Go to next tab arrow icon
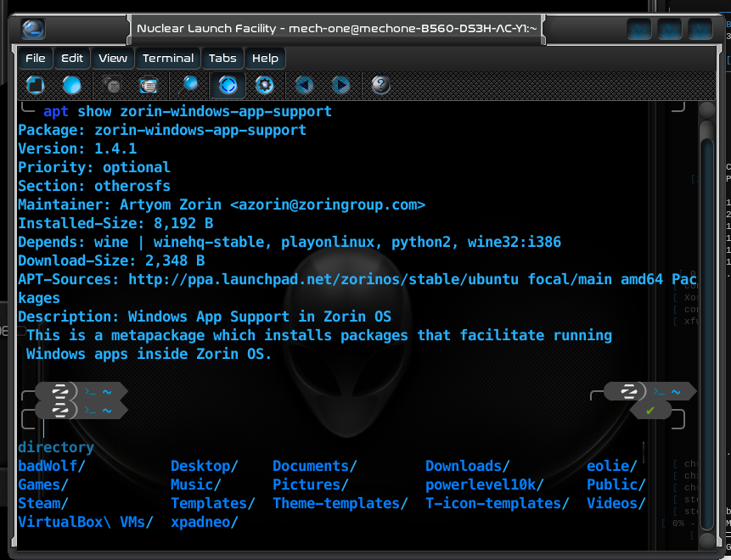Viewport: 731px width, 560px height. point(340,85)
